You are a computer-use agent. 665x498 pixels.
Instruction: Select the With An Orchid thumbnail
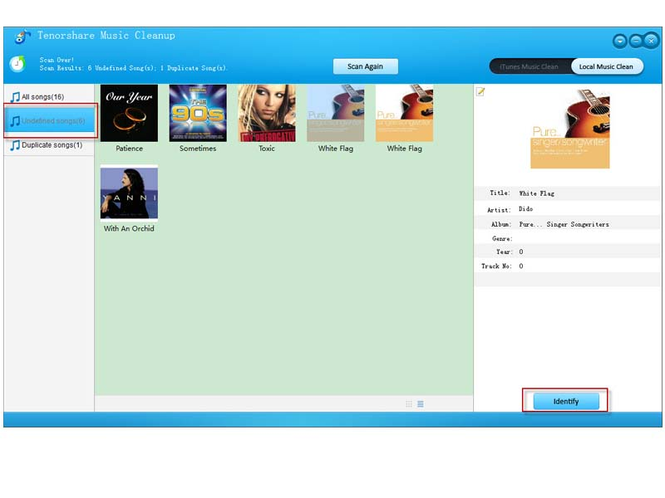click(x=129, y=193)
